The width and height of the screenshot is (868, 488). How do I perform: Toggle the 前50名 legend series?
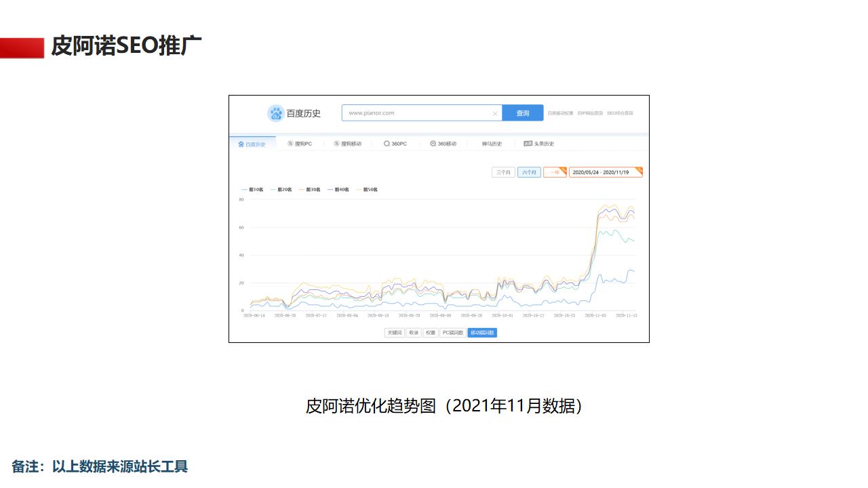click(x=367, y=190)
